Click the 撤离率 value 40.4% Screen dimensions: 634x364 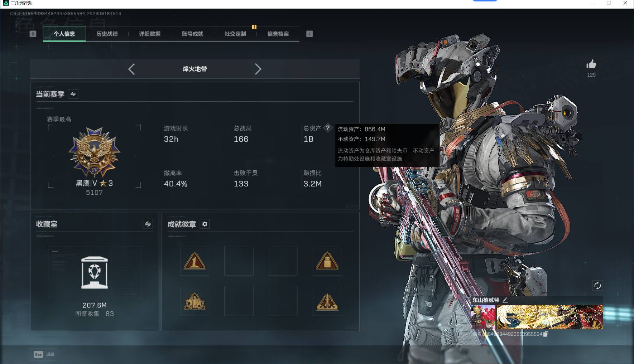pyautogui.click(x=176, y=184)
